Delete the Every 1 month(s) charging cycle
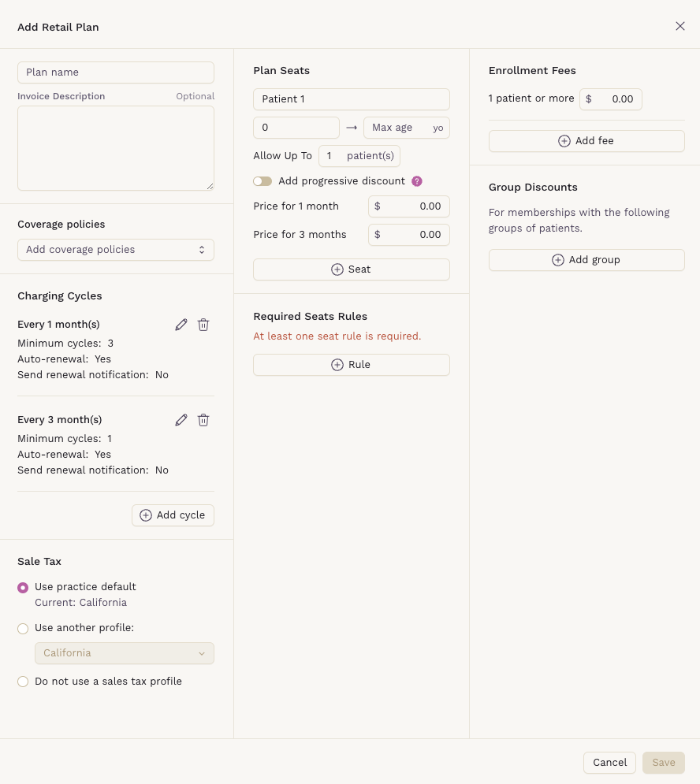700x784 pixels. [x=203, y=325]
